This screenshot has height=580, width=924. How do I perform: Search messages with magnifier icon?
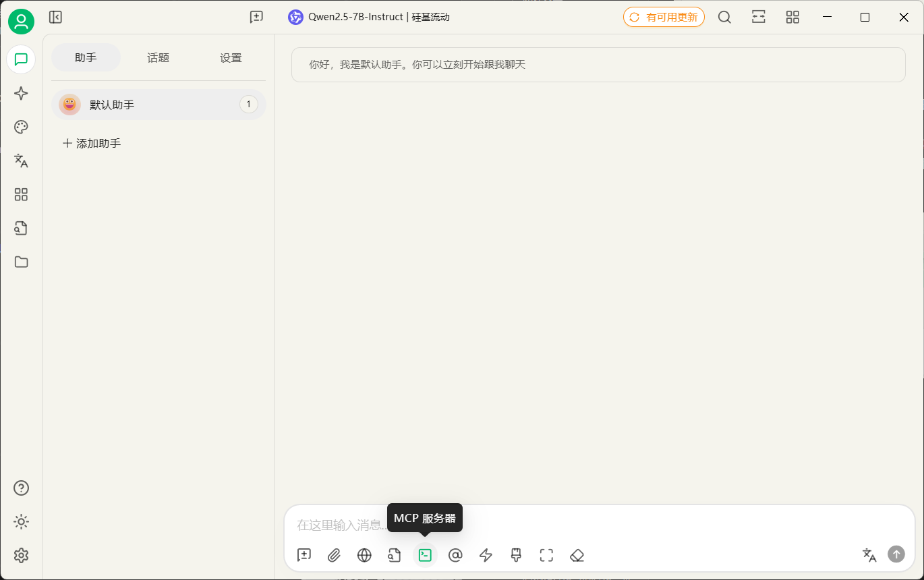724,18
